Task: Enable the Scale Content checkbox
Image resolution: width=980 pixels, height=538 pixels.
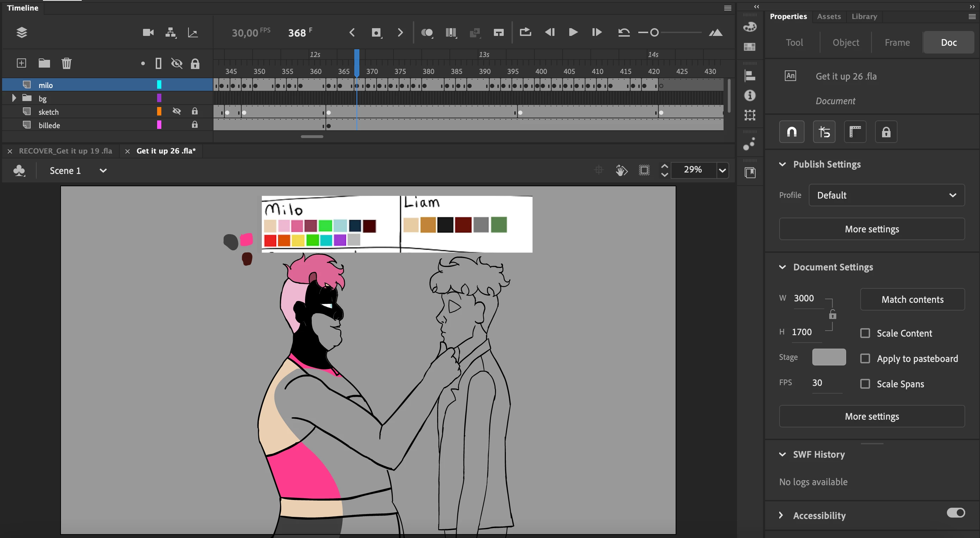Action: pyautogui.click(x=865, y=333)
